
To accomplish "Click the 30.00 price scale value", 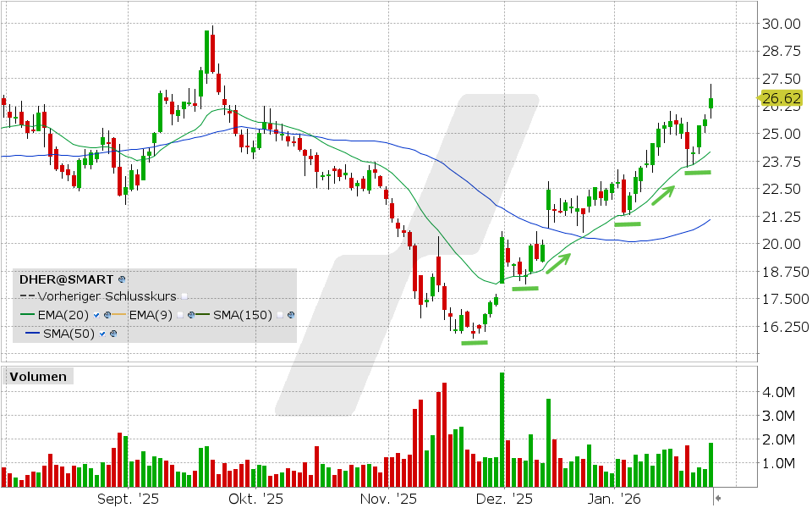I will tap(783, 24).
